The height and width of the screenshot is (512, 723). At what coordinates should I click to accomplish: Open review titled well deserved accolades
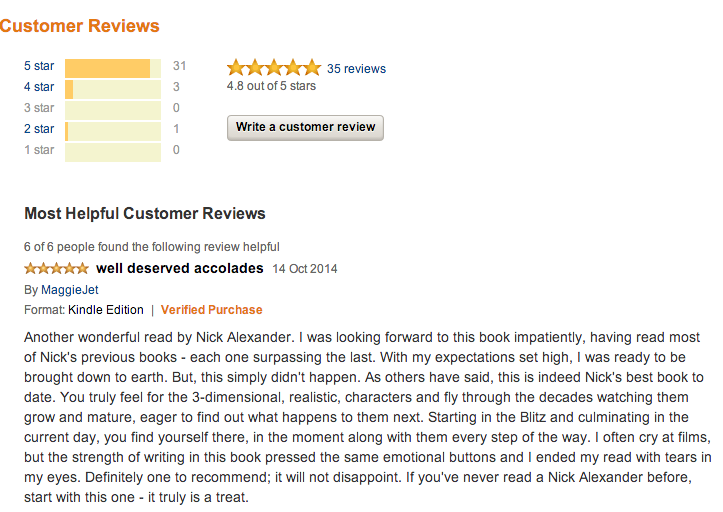coord(179,268)
